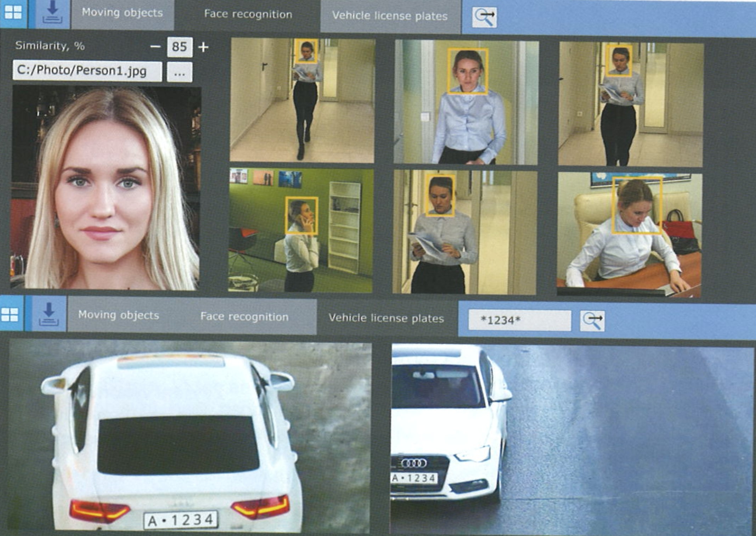Click the Similarity, % label
Screen dimensions: 756x536
pyautogui.click(x=50, y=46)
